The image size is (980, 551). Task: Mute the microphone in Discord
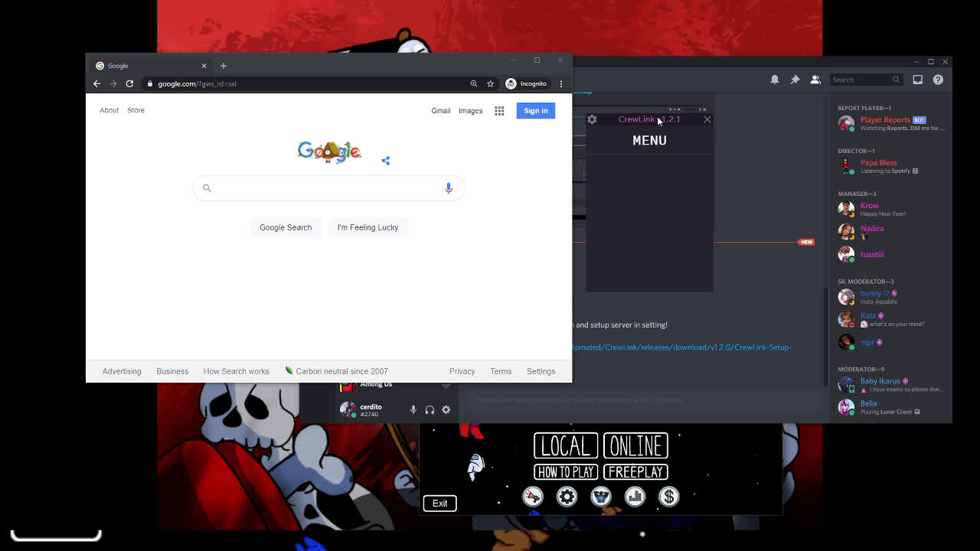pyautogui.click(x=413, y=410)
